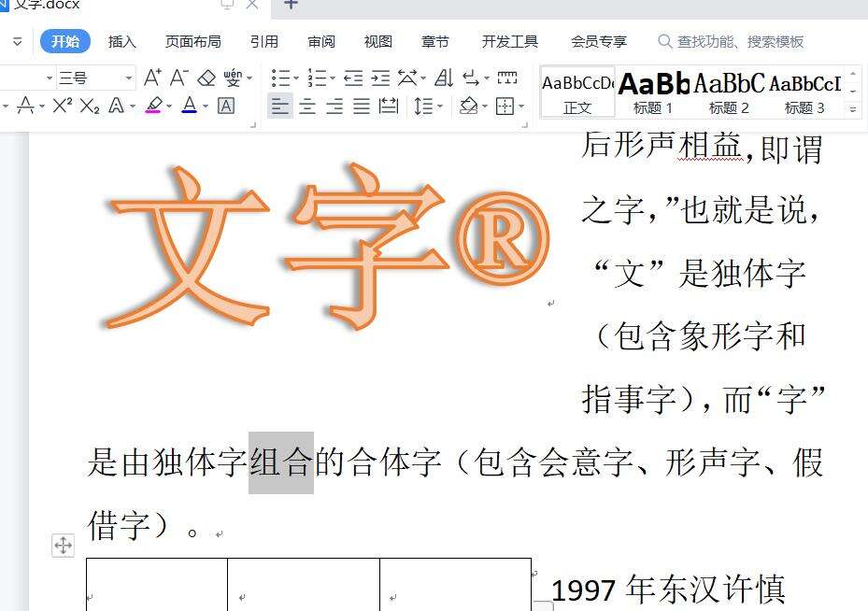868x611 pixels.
Task: Click the table move handle icon
Action: pos(64,546)
